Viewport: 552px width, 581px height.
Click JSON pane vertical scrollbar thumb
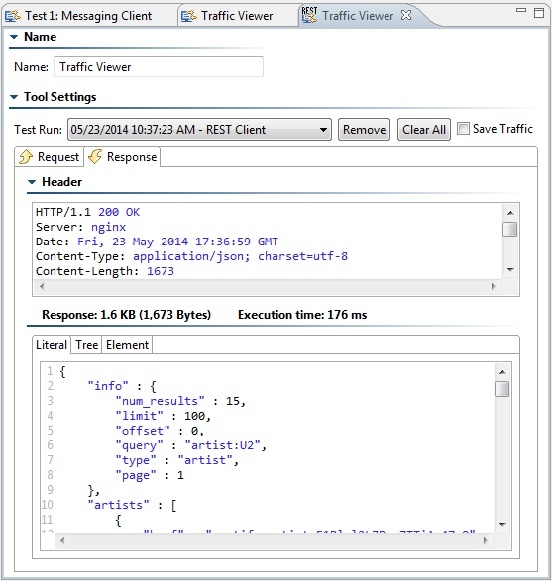(502, 389)
